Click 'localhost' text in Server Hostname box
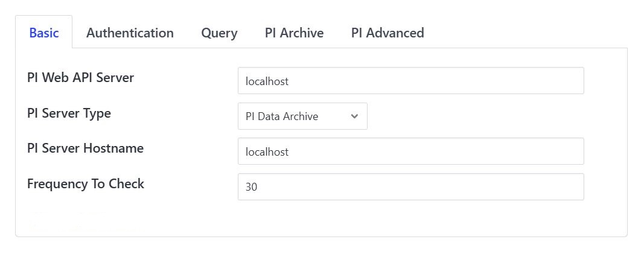Viewport: 644px width, 254px height. [267, 152]
